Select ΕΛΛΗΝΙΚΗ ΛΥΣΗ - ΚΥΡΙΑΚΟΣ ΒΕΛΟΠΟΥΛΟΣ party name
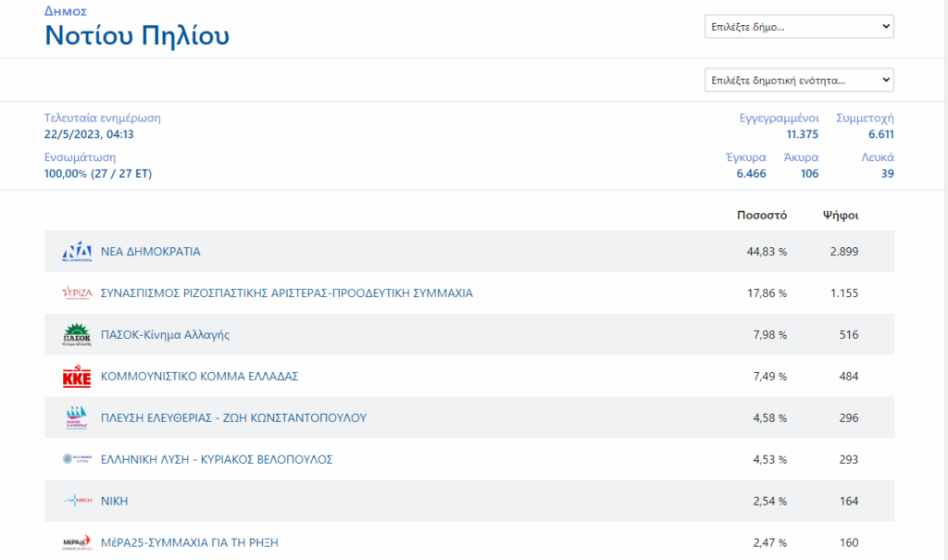 point(216,459)
